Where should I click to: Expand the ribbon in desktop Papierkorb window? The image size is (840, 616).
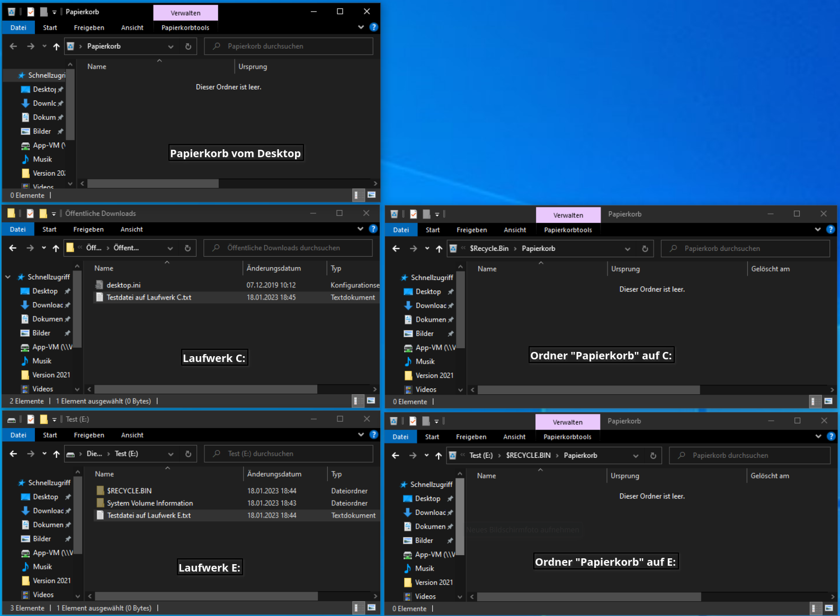(361, 27)
